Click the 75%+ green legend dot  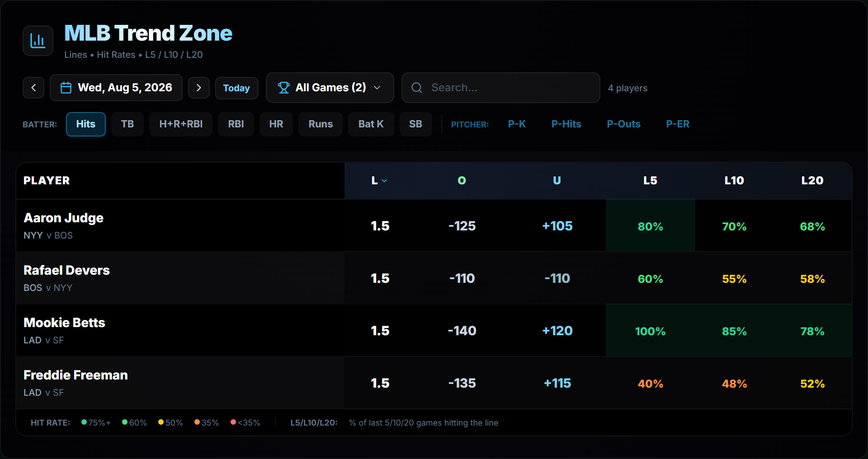click(x=84, y=422)
